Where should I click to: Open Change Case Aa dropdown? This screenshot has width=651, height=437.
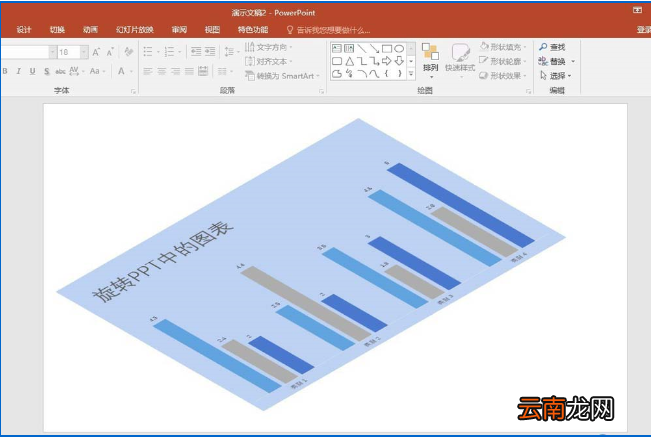[97, 71]
